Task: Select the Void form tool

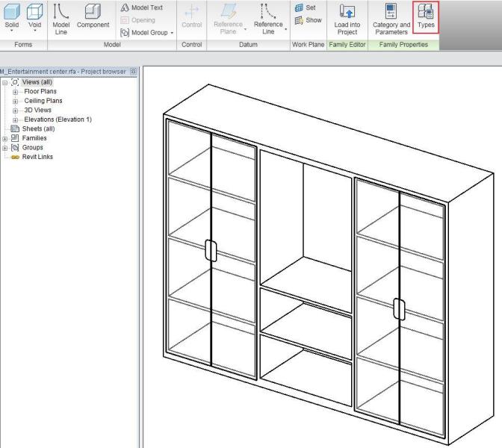Action: [x=34, y=16]
